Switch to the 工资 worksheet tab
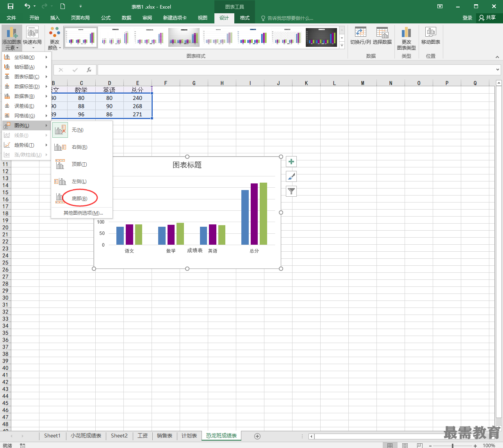The height and width of the screenshot is (448, 503). click(x=143, y=436)
